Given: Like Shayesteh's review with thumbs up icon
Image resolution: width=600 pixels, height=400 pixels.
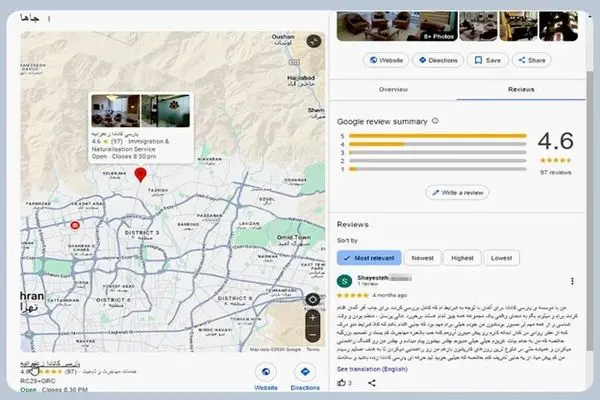Looking at the screenshot, I should 341,382.
